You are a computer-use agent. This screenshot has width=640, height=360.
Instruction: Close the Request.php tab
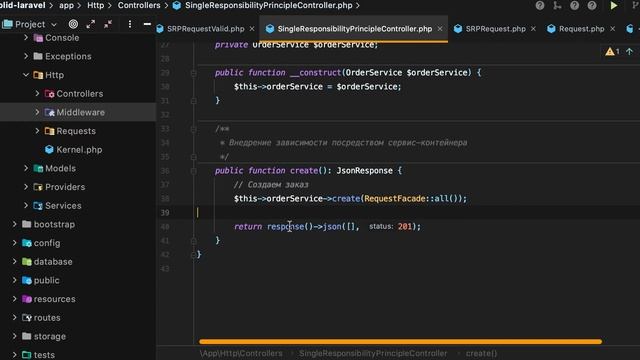click(612, 29)
